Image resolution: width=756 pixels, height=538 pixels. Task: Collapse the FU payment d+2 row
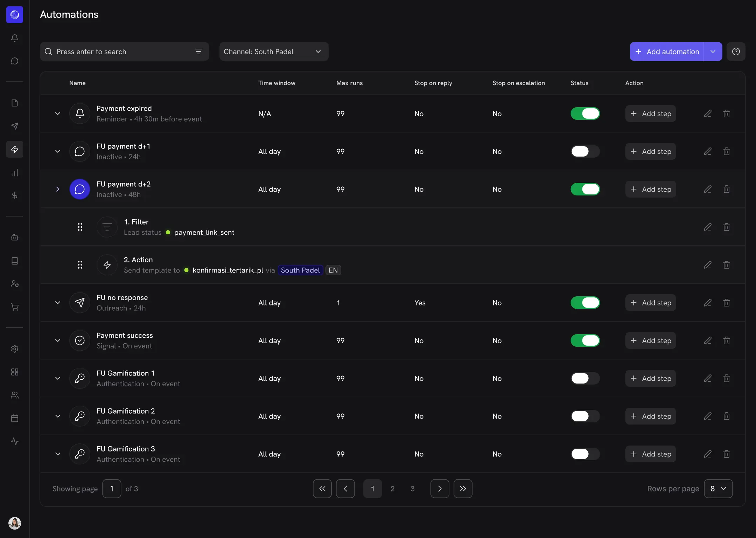click(58, 189)
